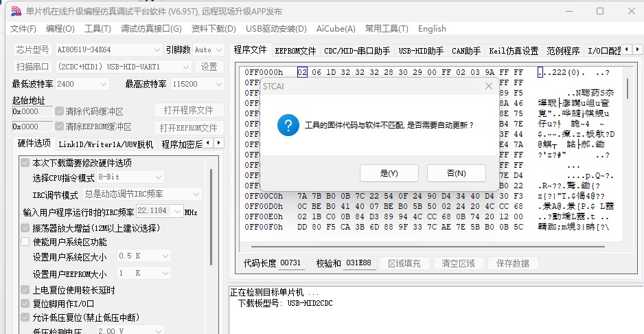644x334 pixels.
Task: Select the USB-HID助手 tab
Action: pos(422,51)
